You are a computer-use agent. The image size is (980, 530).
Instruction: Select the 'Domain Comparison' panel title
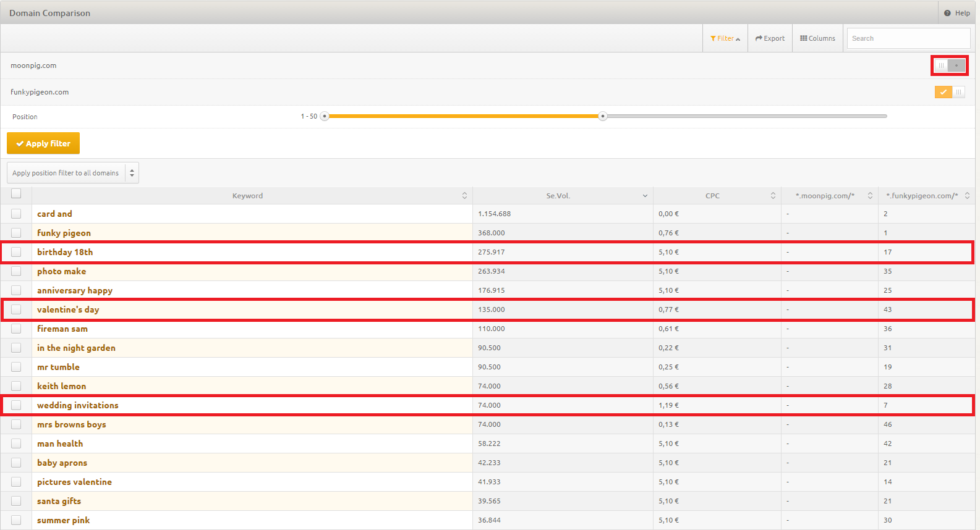coord(49,13)
